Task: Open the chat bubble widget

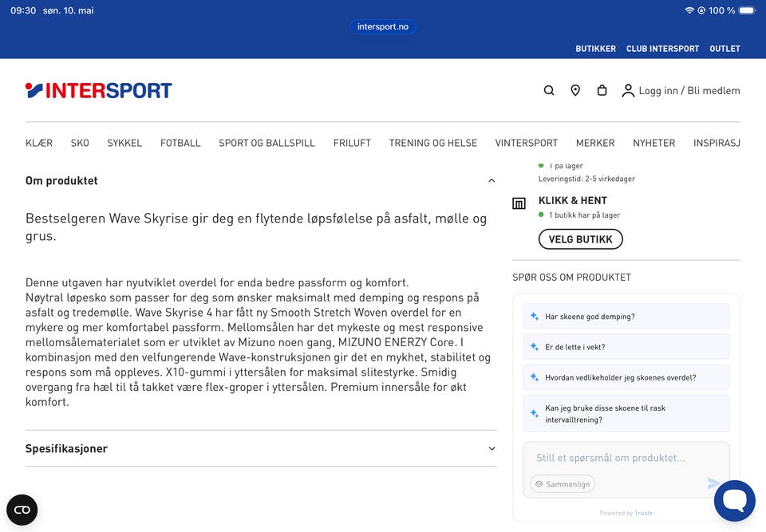Action: (x=734, y=500)
